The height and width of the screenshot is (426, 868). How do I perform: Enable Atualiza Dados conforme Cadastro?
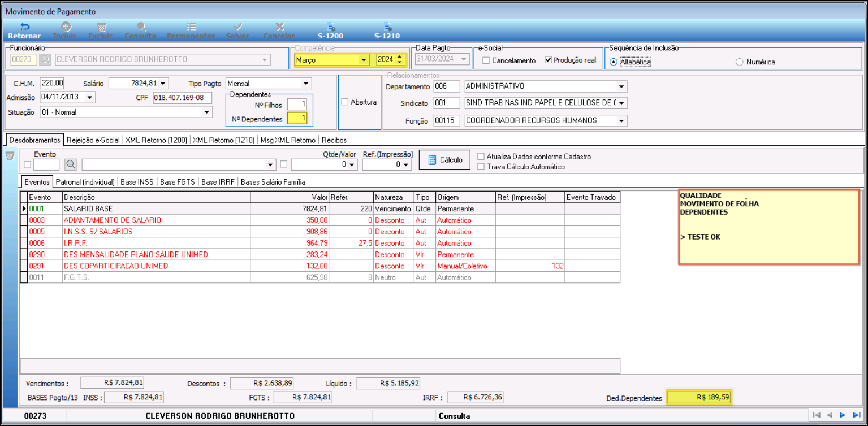point(481,157)
